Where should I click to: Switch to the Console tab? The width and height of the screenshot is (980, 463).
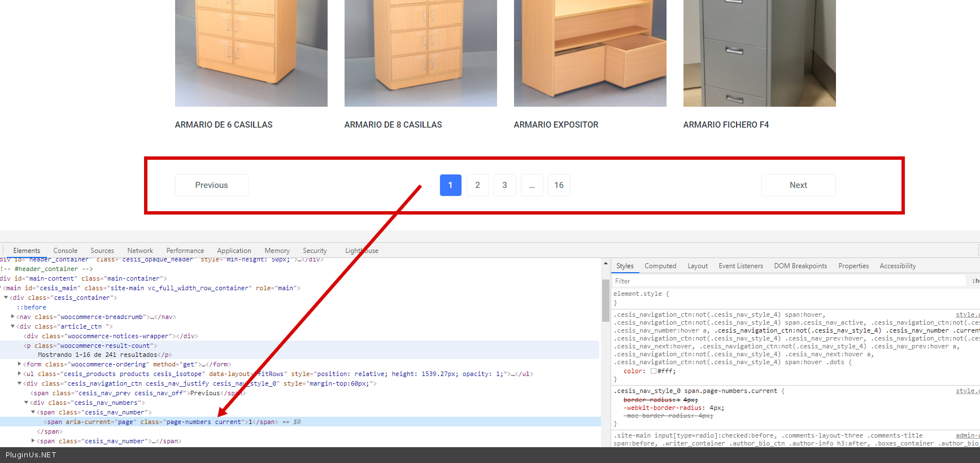pyautogui.click(x=65, y=251)
